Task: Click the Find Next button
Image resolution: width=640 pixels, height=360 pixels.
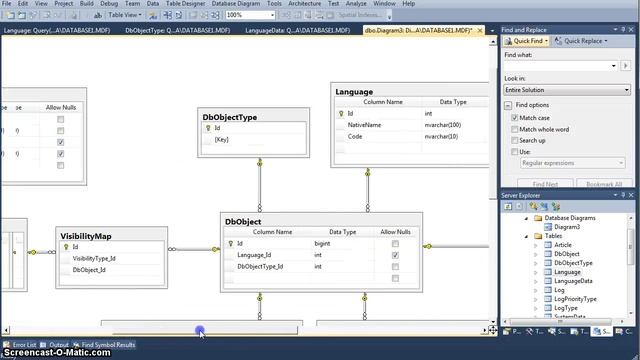Action: pos(545,184)
